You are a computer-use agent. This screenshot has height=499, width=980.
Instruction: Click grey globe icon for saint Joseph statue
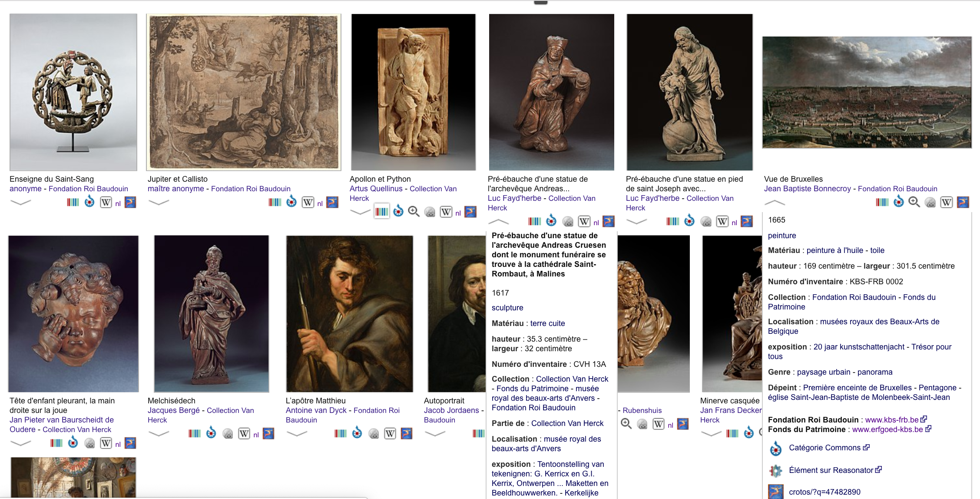pyautogui.click(x=706, y=222)
